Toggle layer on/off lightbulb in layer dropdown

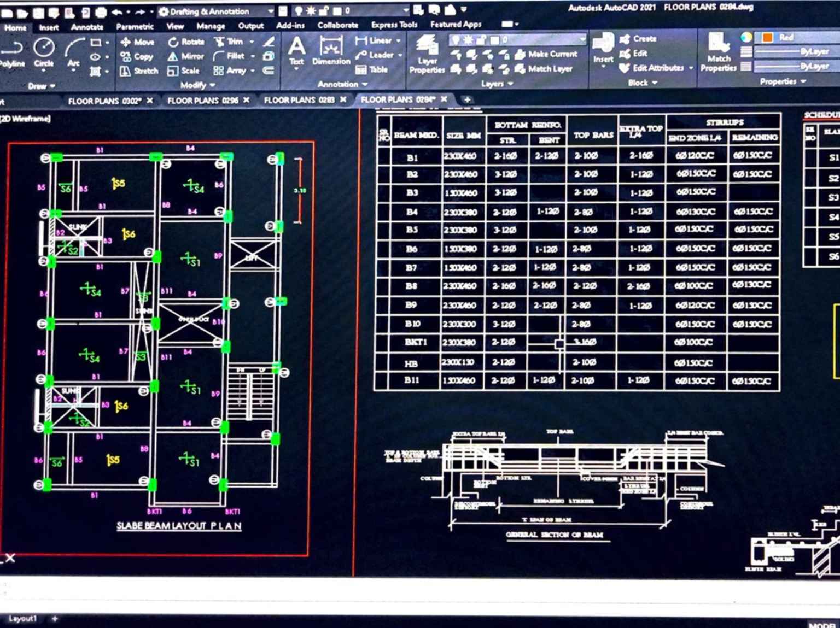[456, 40]
